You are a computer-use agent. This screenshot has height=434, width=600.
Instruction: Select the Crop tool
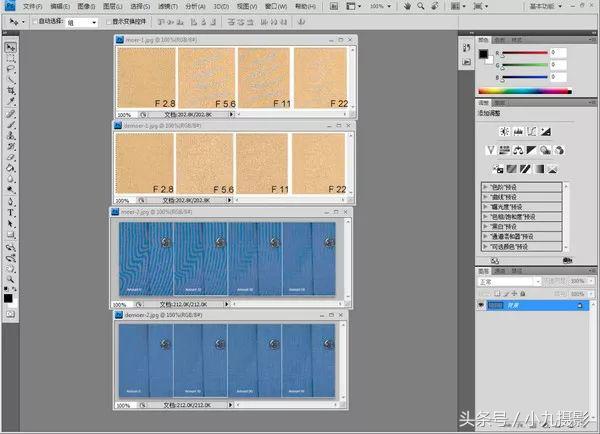tap(11, 91)
